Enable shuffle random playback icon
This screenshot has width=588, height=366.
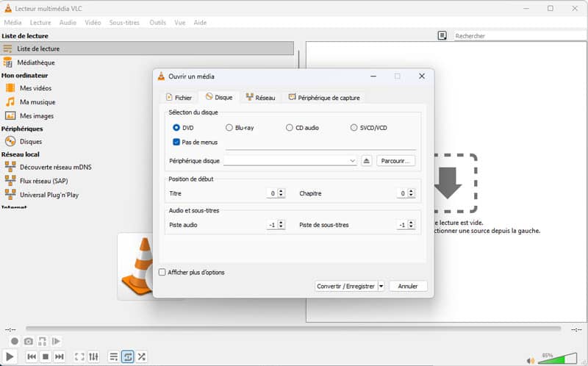pyautogui.click(x=141, y=356)
